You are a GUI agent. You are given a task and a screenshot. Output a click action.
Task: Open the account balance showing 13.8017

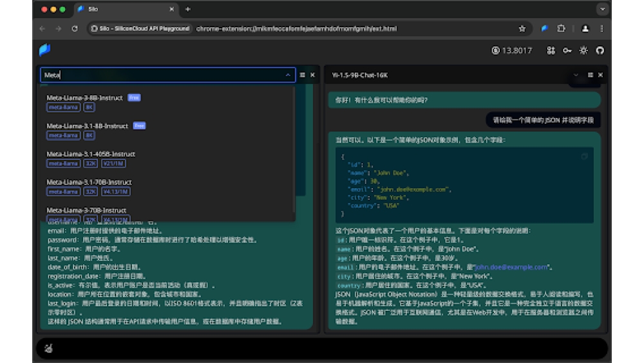click(x=512, y=50)
